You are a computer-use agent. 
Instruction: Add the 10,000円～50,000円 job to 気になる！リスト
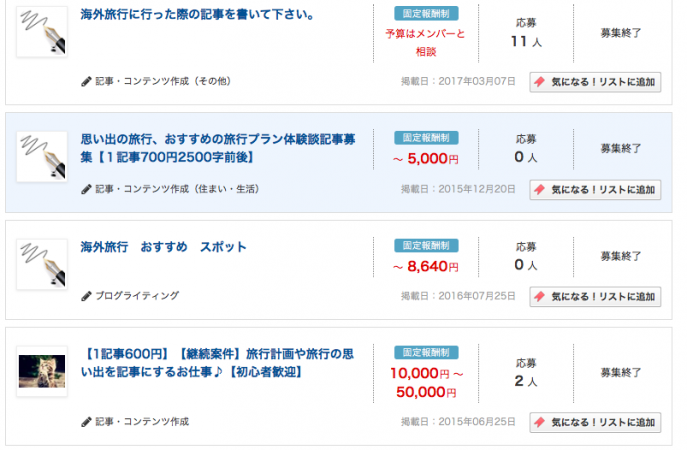[x=595, y=422]
